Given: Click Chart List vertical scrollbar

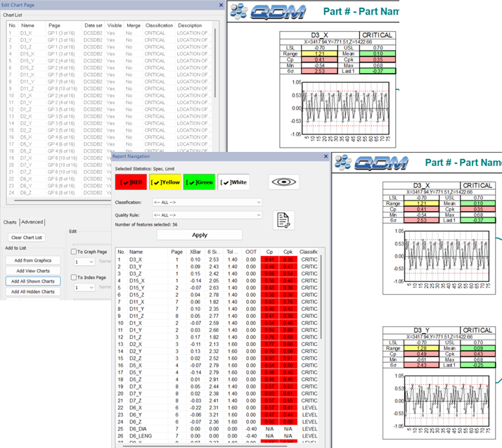Looking at the screenshot, I should (215, 64).
